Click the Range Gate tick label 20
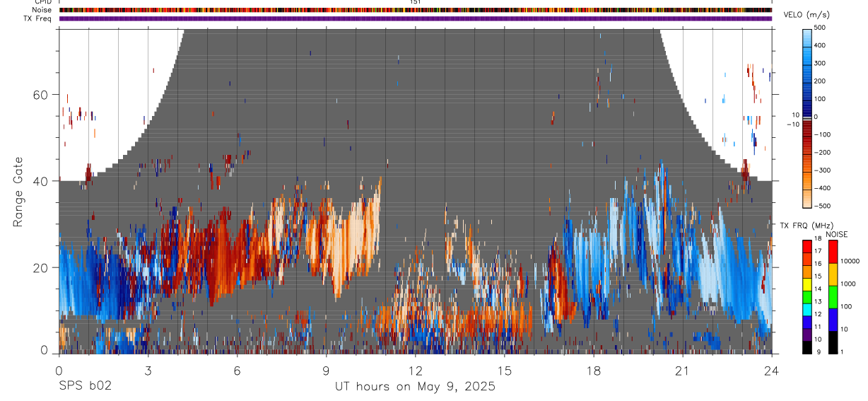 [40, 267]
